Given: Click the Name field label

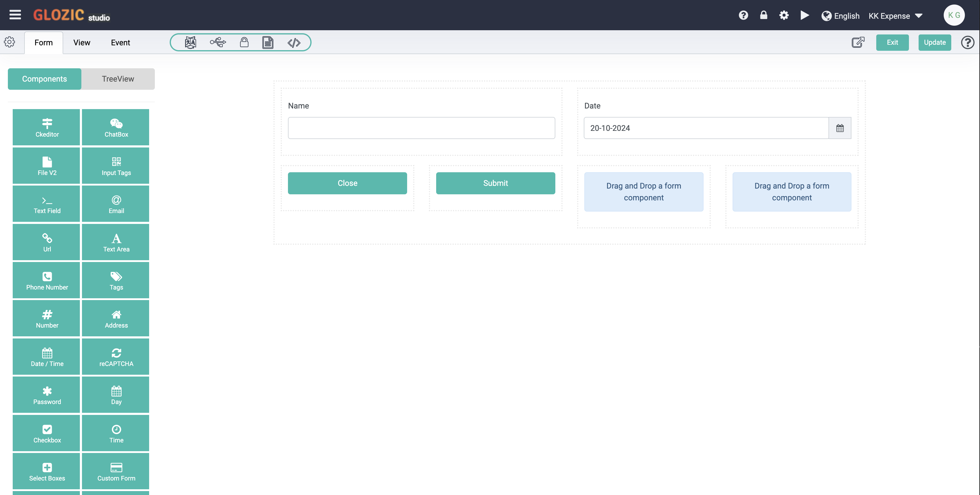Looking at the screenshot, I should pos(298,106).
